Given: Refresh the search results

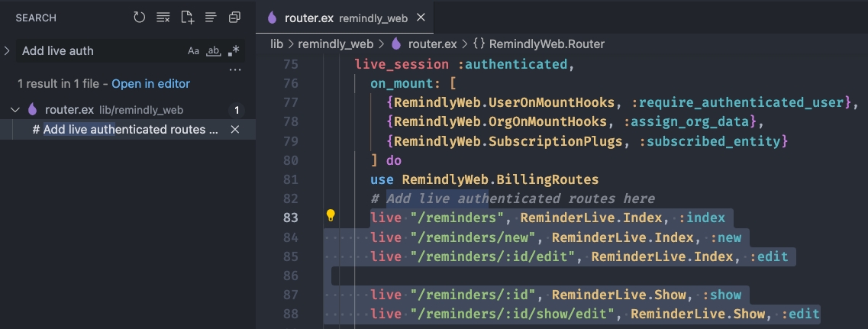Looking at the screenshot, I should [x=139, y=18].
